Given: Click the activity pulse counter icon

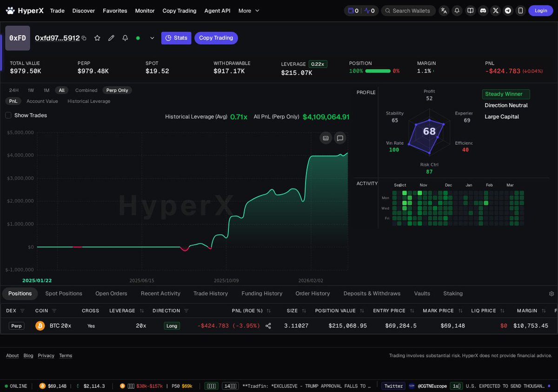Looking at the screenshot, I should point(370,11).
